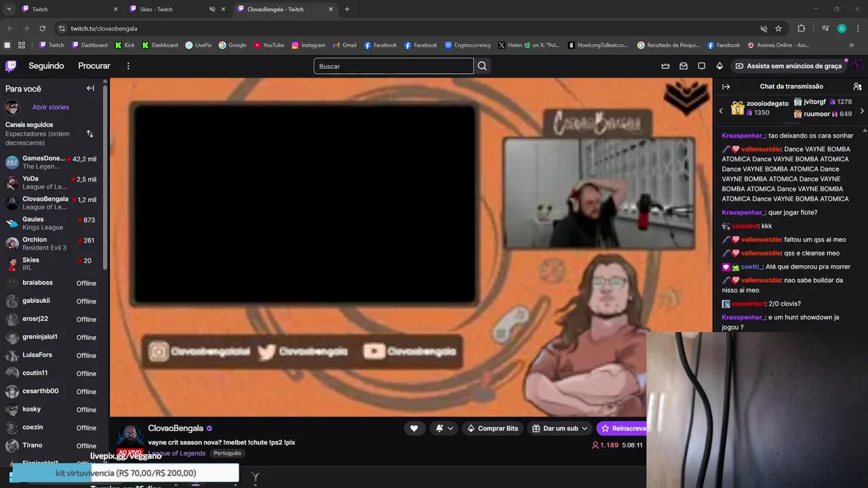Open Twitch notifications inbox
This screenshot has height=488, width=868.
coord(684,66)
